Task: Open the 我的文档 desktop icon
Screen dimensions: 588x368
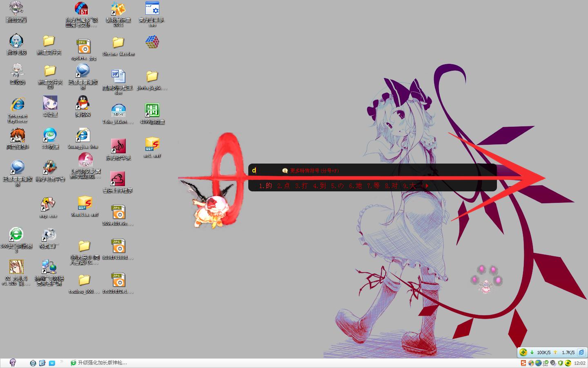Action: point(16,12)
